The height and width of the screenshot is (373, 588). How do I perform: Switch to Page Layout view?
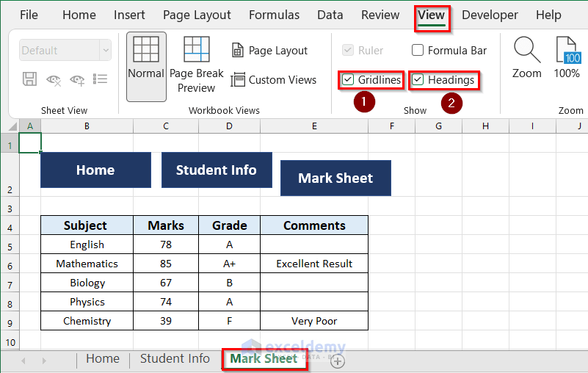(269, 50)
